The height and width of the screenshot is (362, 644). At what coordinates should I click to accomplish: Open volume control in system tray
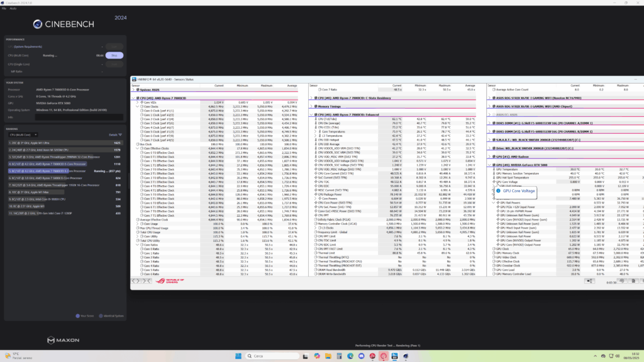point(618,356)
